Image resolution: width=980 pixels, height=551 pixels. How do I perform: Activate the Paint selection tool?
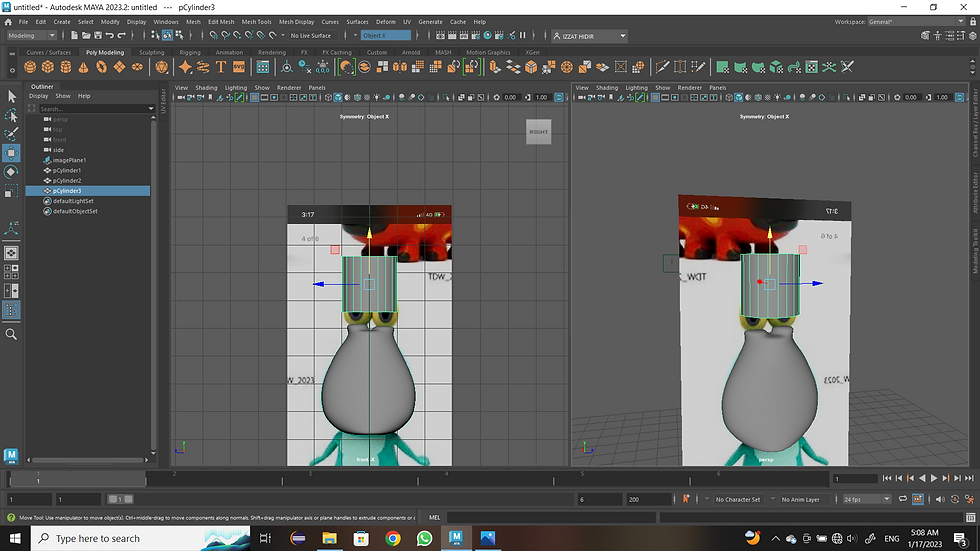coord(11,134)
